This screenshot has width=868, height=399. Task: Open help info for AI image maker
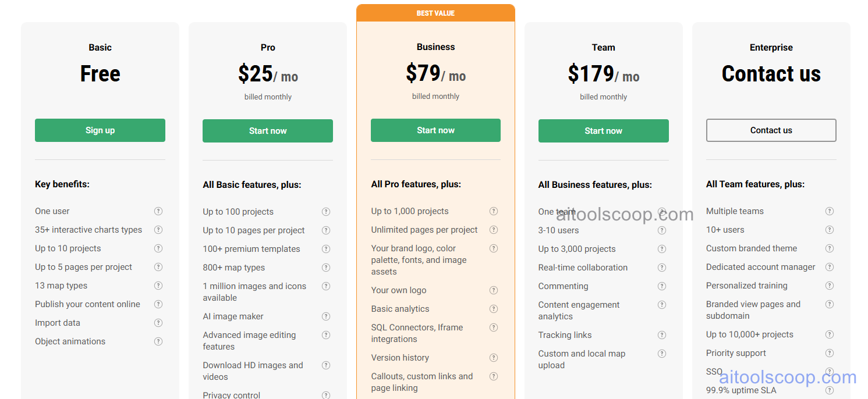326,316
